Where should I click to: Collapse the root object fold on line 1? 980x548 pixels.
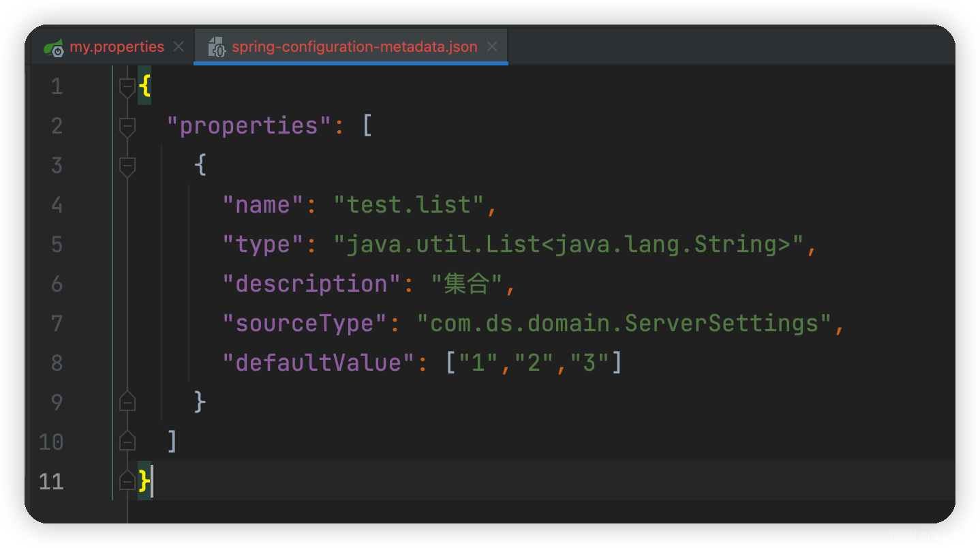(x=127, y=87)
